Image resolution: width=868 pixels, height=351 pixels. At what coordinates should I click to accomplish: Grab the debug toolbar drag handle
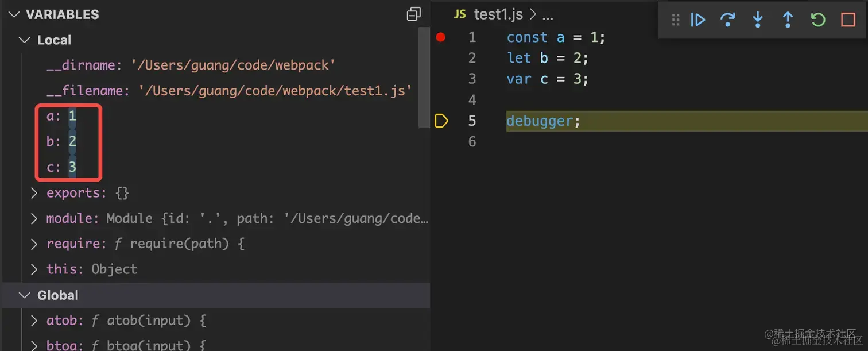tap(676, 20)
